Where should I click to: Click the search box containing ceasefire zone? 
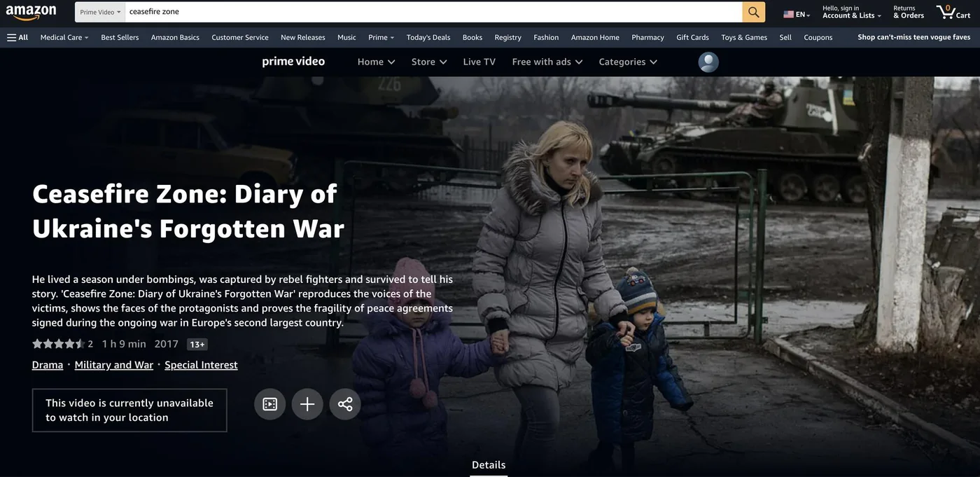pyautogui.click(x=434, y=12)
